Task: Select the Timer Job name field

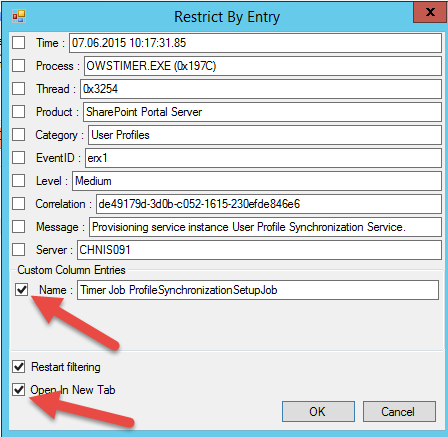Action: 258,290
